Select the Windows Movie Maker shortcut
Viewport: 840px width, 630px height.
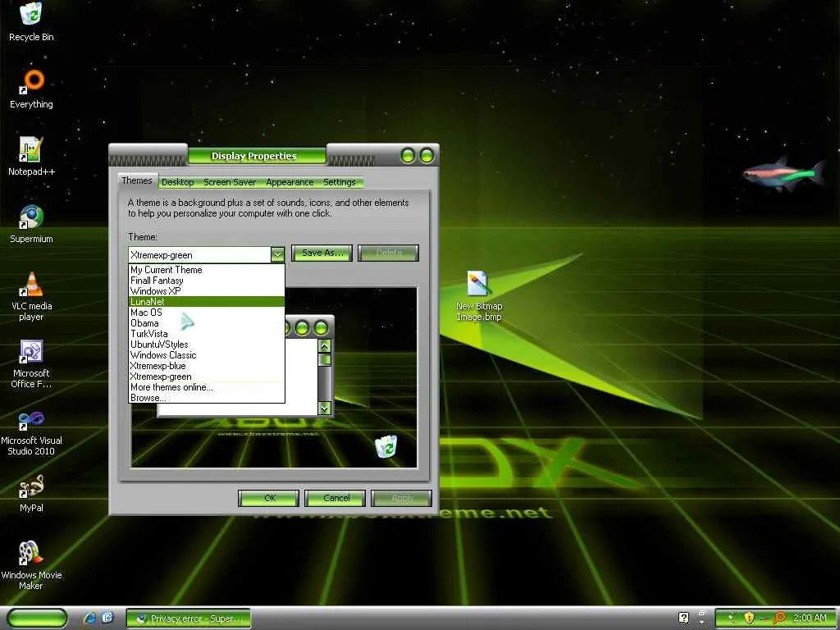[31, 566]
